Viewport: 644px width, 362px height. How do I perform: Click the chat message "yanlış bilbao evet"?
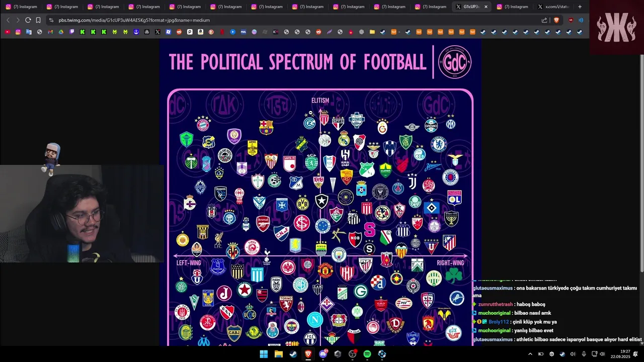533,330
